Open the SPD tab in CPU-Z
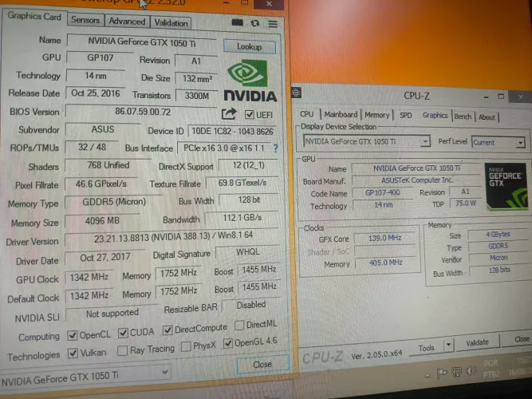532x399 pixels. pyautogui.click(x=405, y=116)
